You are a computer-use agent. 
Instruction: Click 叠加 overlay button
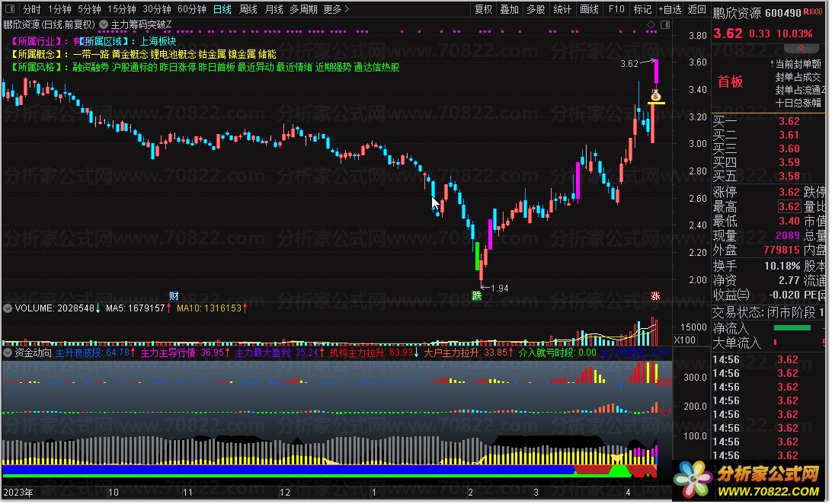click(510, 9)
